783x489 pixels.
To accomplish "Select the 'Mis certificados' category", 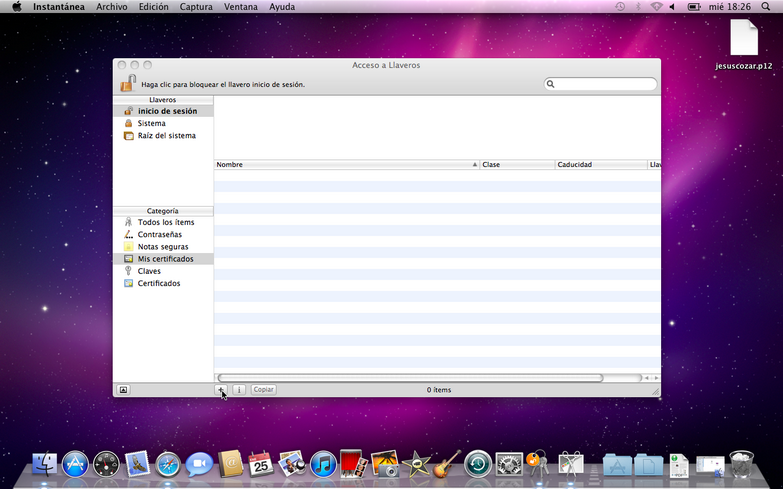I will point(163,259).
